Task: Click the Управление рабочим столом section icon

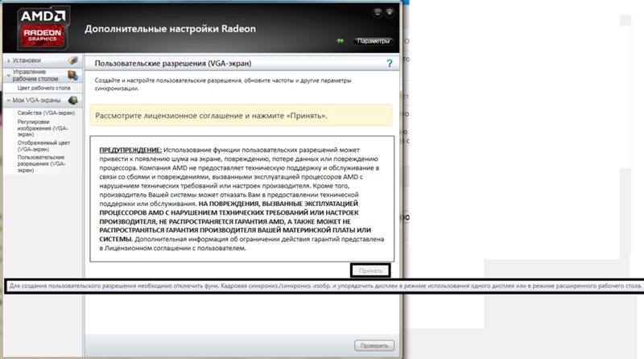Action: pyautogui.click(x=72, y=75)
